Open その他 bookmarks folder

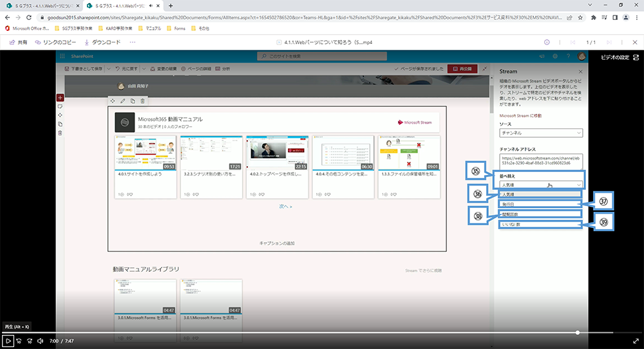click(200, 28)
